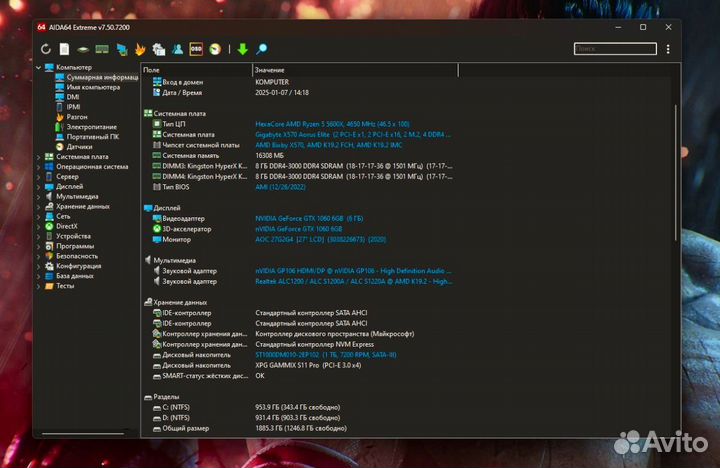The image size is (720, 468).
Task: Select the Дата / Время row
Action: tap(231, 92)
